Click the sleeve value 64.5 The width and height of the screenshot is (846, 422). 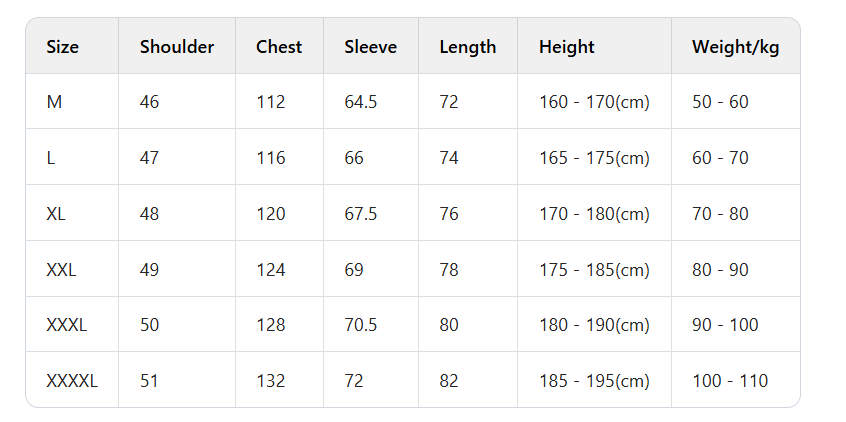tap(361, 102)
